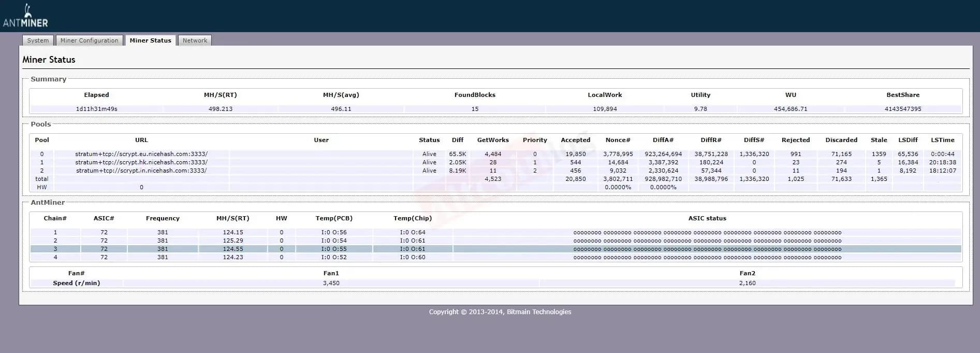
Task: Click the Miner Status page heading
Action: click(x=49, y=60)
